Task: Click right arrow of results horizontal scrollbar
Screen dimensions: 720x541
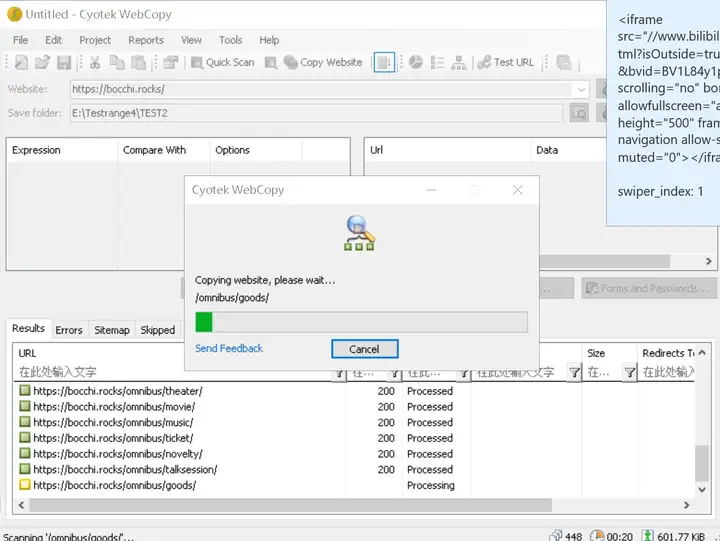Action: click(686, 505)
